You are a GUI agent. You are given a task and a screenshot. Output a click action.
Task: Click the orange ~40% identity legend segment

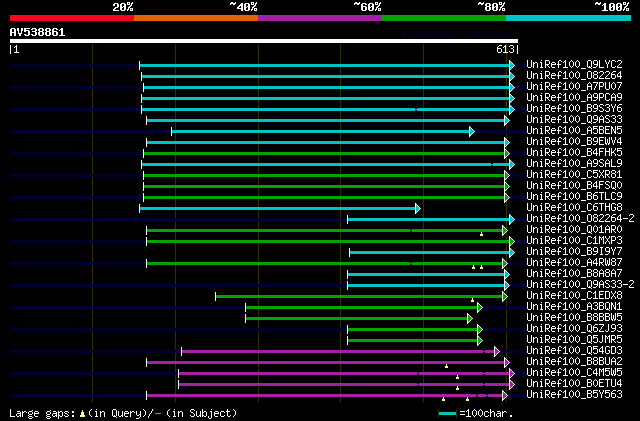coord(196,18)
